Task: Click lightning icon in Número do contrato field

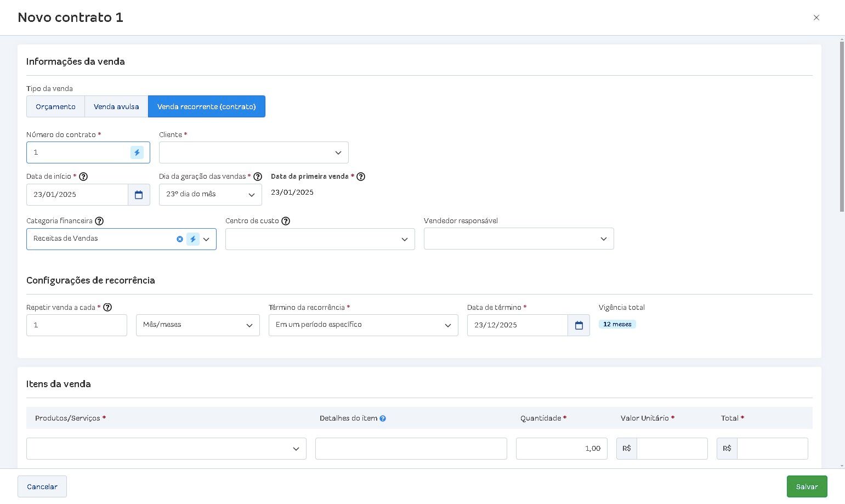Action: coord(137,152)
